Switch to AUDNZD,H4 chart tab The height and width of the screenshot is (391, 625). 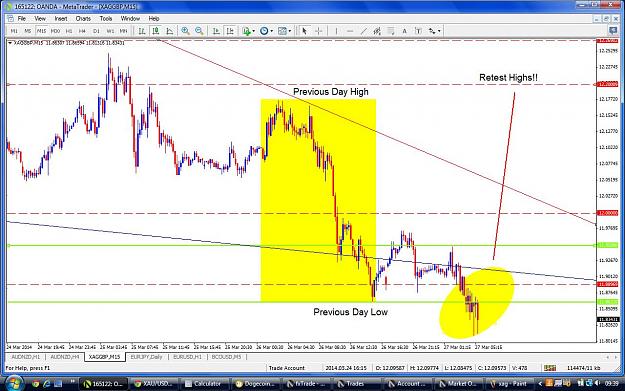coord(65,357)
